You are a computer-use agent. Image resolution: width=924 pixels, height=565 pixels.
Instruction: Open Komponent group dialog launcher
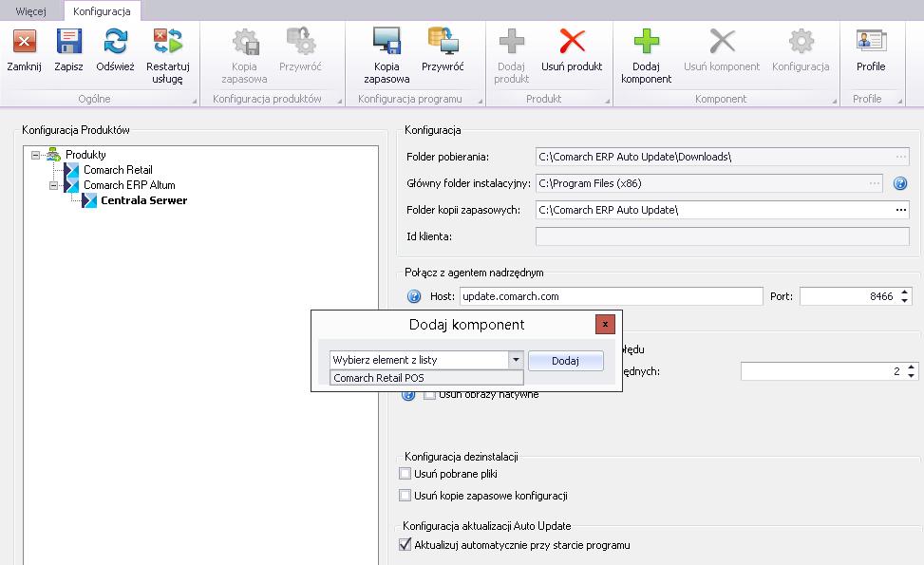coord(835,102)
